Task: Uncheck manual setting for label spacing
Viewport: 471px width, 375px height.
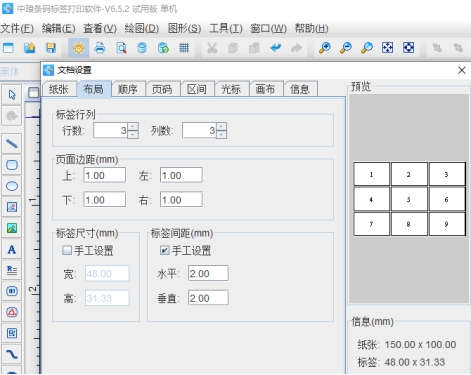Action: (x=164, y=250)
